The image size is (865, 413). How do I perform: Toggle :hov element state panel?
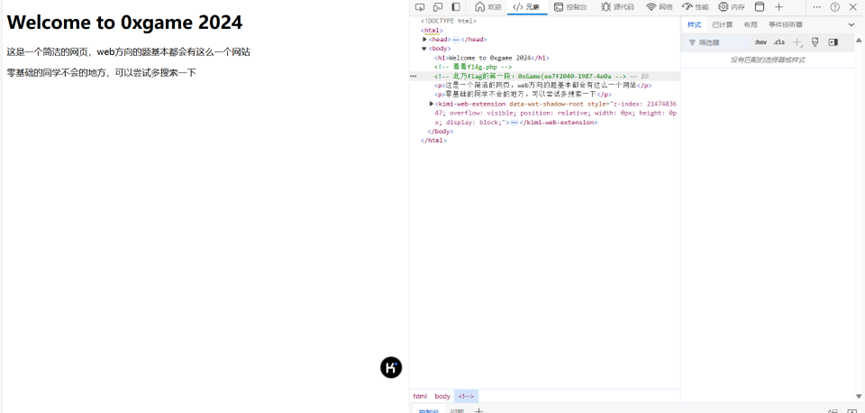click(x=760, y=42)
